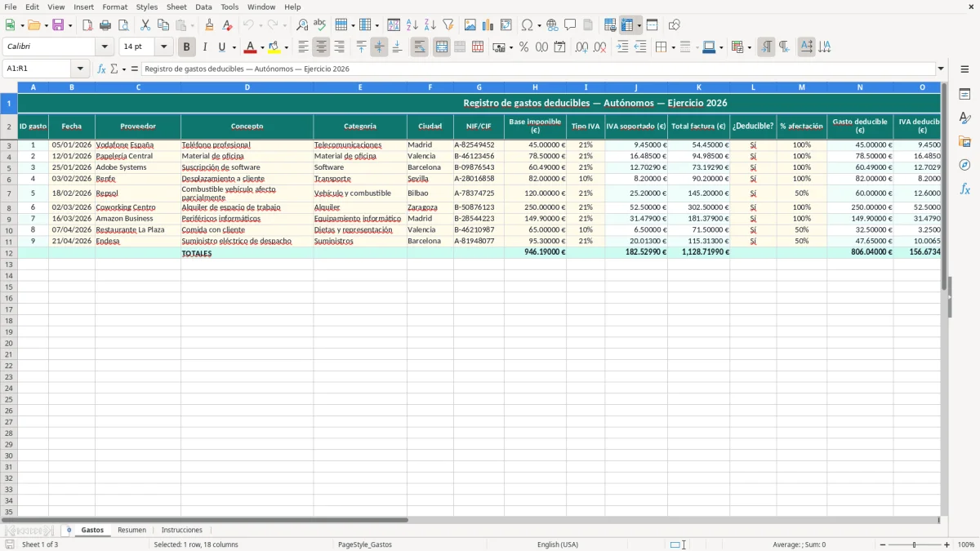Screen dimensions: 980x551
Task: Toggle Align Left
Action: 304,47
